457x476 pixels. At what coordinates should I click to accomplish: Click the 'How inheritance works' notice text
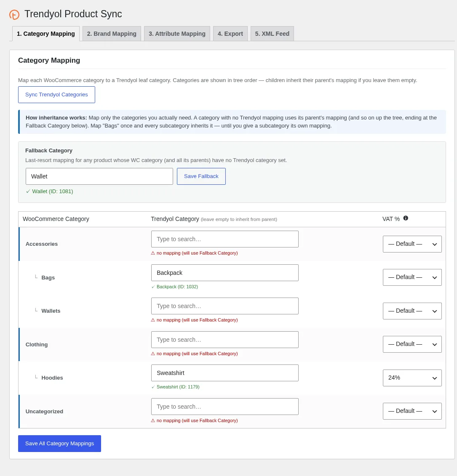[x=232, y=122]
